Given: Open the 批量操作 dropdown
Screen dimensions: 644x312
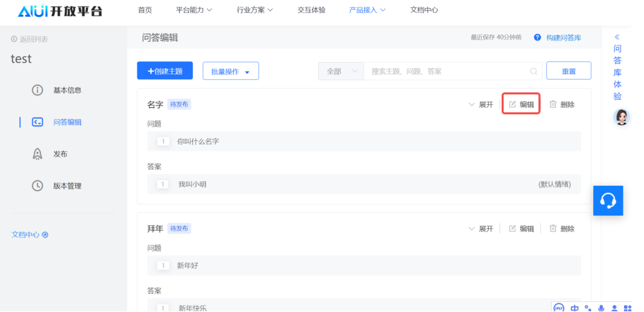Looking at the screenshot, I should (x=231, y=72).
